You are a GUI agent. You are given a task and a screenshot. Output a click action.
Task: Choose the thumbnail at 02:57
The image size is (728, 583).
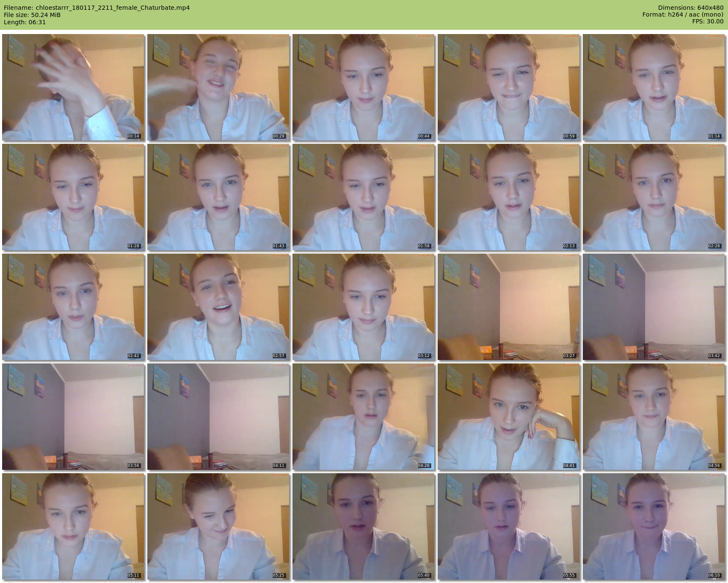click(218, 307)
